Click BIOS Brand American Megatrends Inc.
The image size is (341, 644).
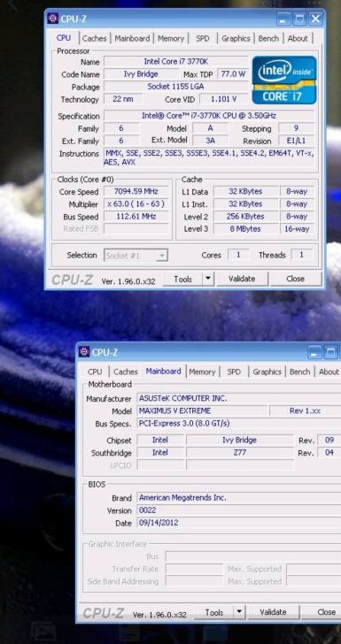(239, 498)
